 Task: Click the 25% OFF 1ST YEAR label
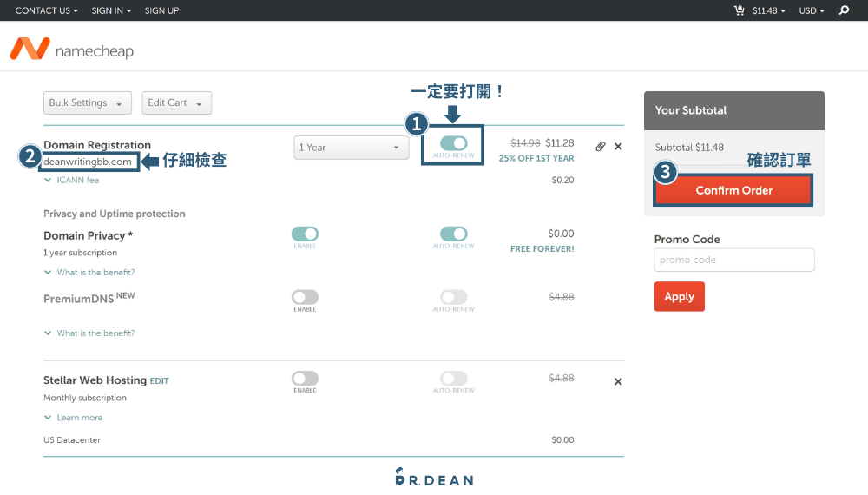(x=536, y=158)
